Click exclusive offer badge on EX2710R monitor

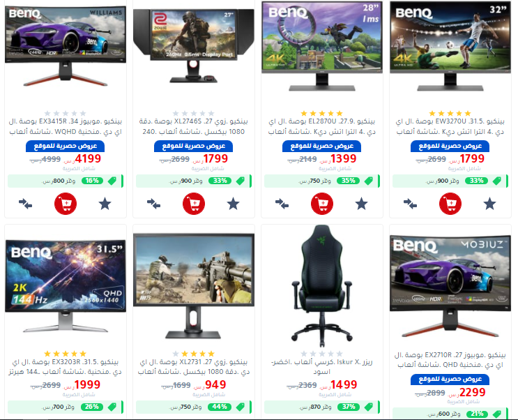click(450, 379)
